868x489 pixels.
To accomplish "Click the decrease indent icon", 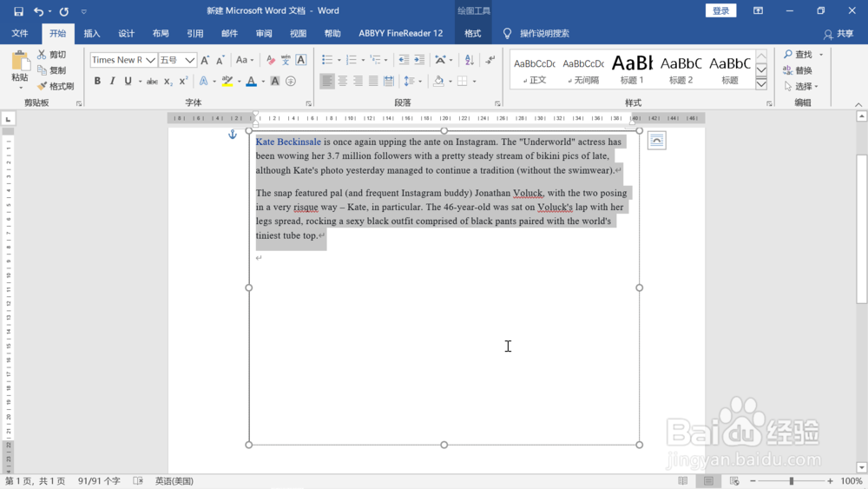I will [404, 60].
